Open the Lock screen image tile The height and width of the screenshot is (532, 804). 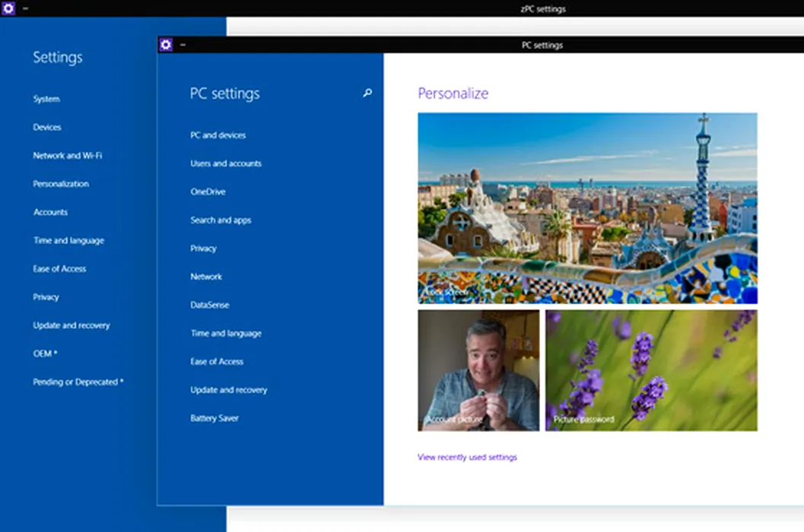tap(587, 208)
